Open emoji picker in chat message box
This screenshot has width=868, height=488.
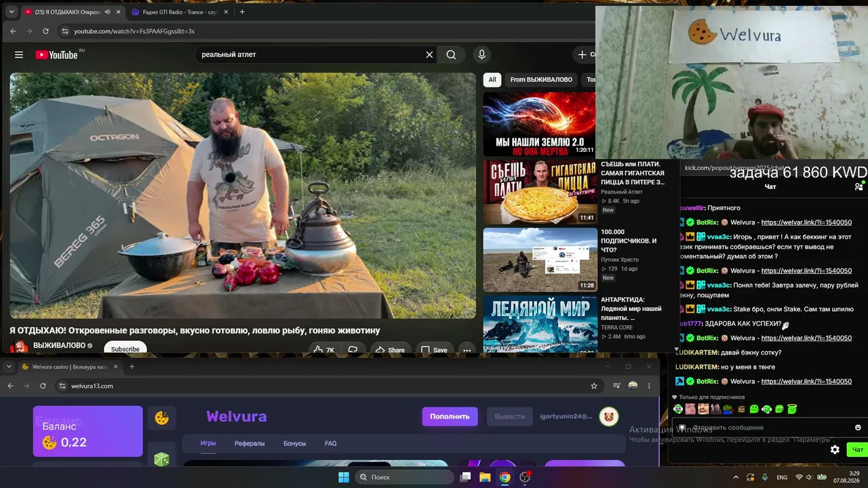coord(858,428)
